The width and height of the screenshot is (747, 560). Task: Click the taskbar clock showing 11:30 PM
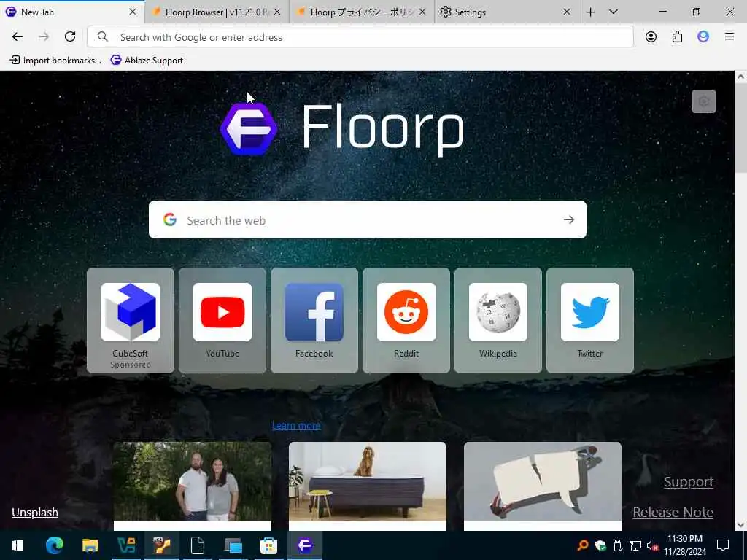[x=684, y=545]
